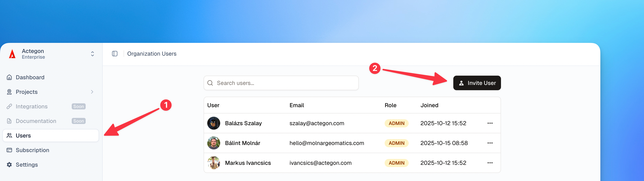Click the Subscription credit card icon
The height and width of the screenshot is (181, 644).
(x=9, y=150)
